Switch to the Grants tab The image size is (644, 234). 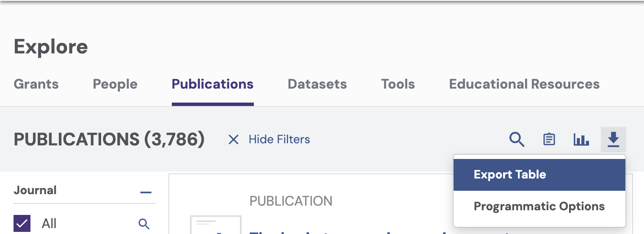pyautogui.click(x=36, y=84)
